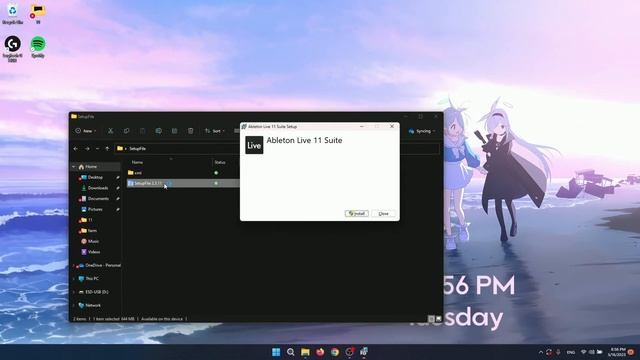
Task: Open the Spotify desktop icon
Action: point(38,47)
